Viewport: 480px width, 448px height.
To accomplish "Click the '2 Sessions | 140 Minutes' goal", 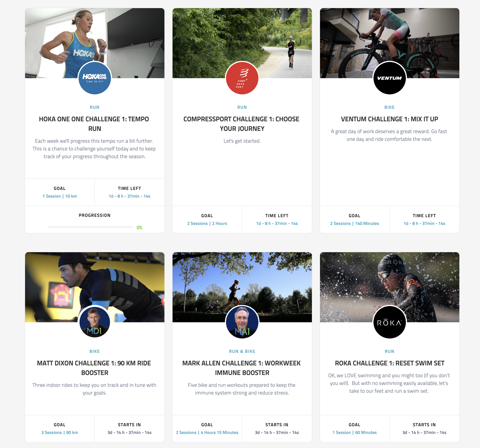I will pyautogui.click(x=354, y=223).
